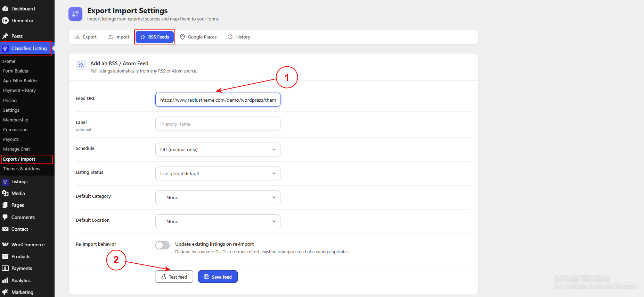Toggle Update existing listings on re-import
The width and height of the screenshot is (644, 297).
coord(162,245)
